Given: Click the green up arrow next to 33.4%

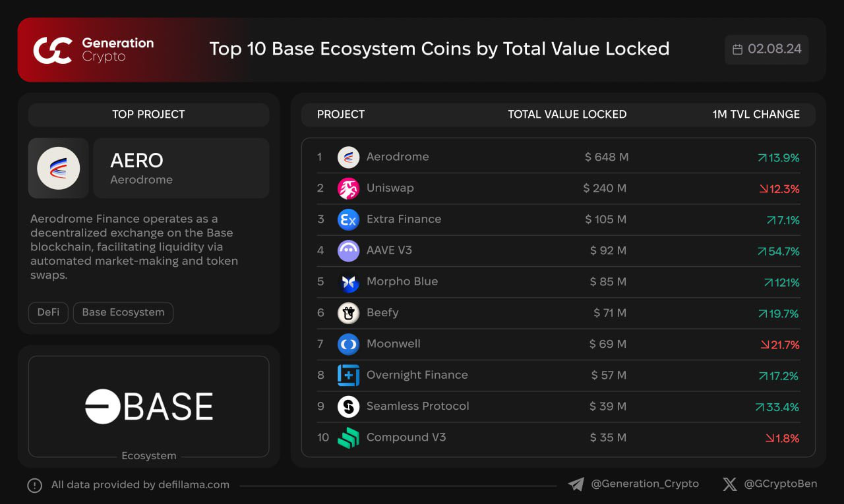Looking at the screenshot, I should [760, 407].
